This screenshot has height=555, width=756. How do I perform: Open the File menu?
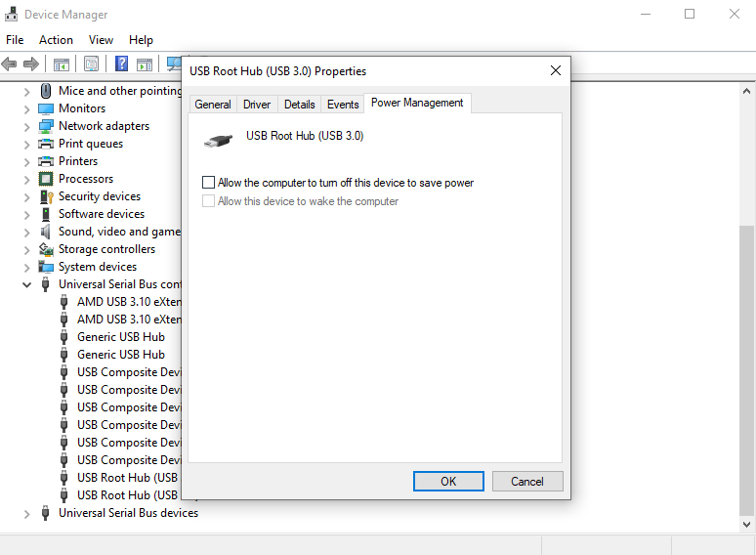(x=15, y=40)
